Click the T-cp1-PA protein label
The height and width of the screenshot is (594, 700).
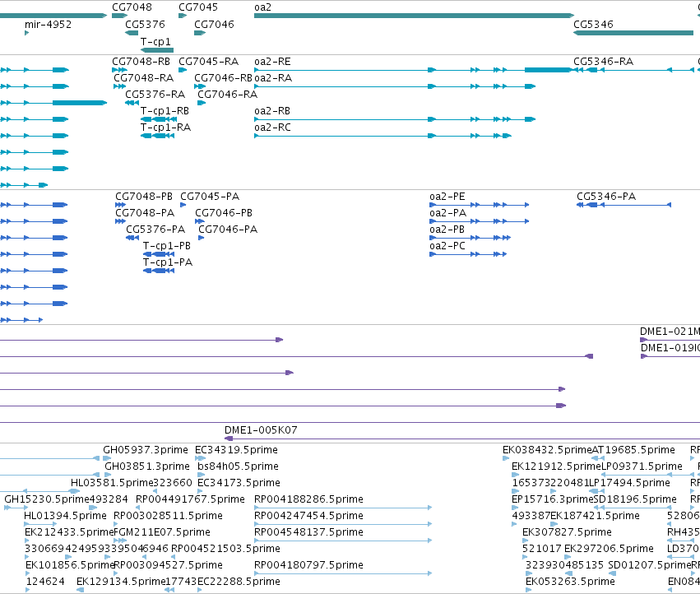click(168, 262)
